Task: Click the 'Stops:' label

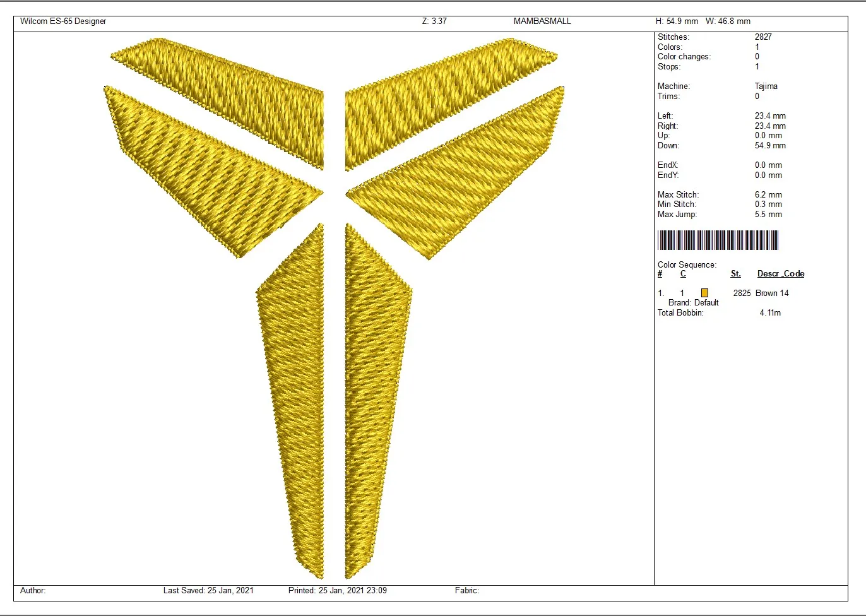Action: [668, 66]
